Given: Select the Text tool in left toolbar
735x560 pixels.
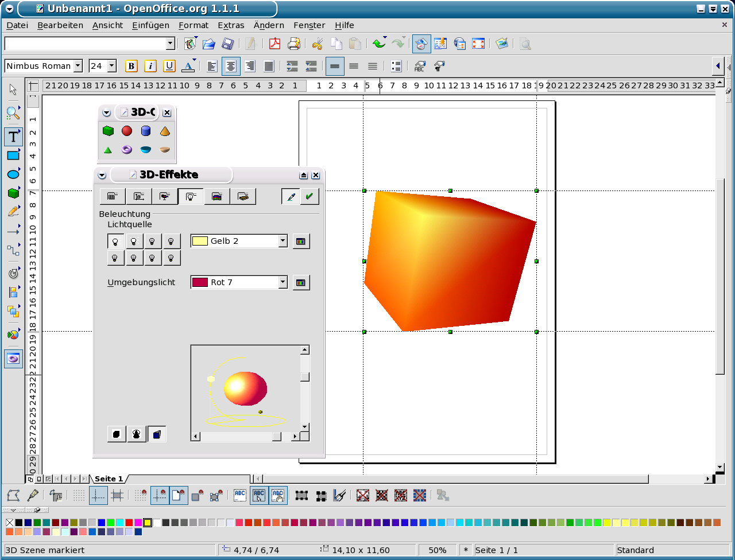Looking at the screenshot, I should click(13, 137).
